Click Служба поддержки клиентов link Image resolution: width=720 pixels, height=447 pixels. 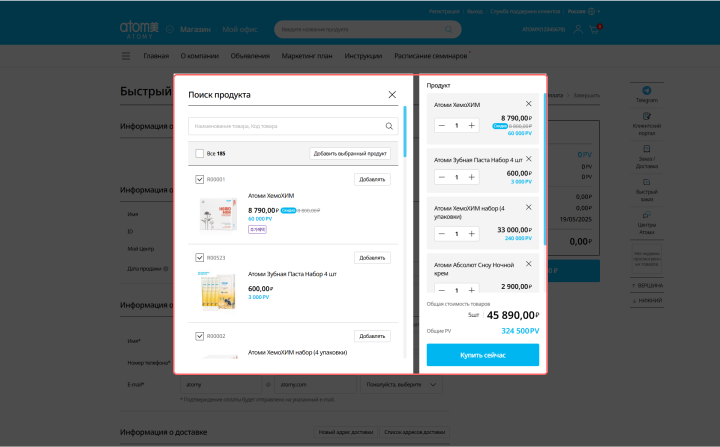(x=525, y=11)
